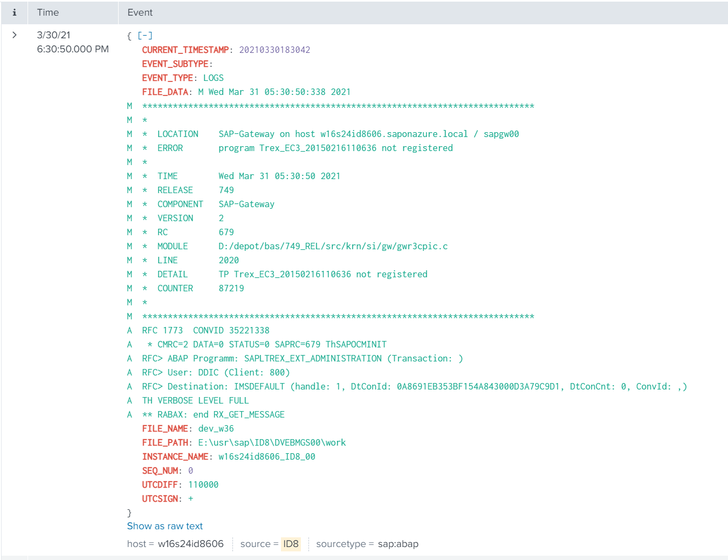Viewport: 728px width, 560px height.
Task: Click the Event column header
Action: pyautogui.click(x=140, y=12)
